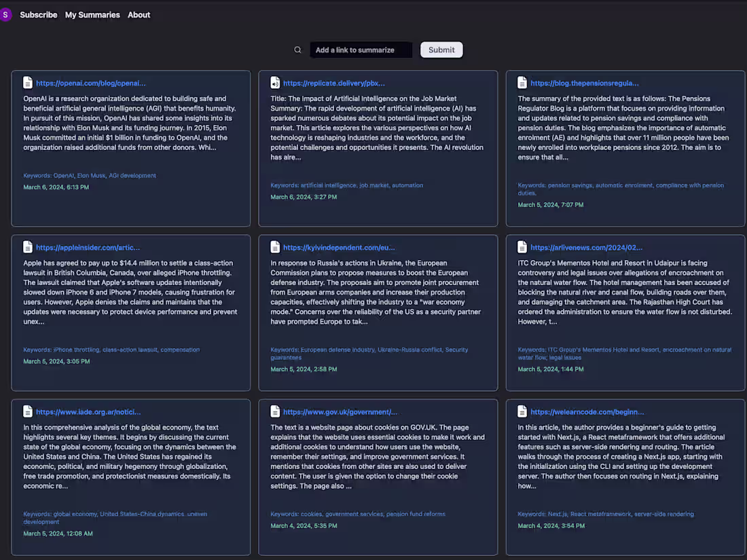Click the search magnifier icon

click(x=297, y=49)
